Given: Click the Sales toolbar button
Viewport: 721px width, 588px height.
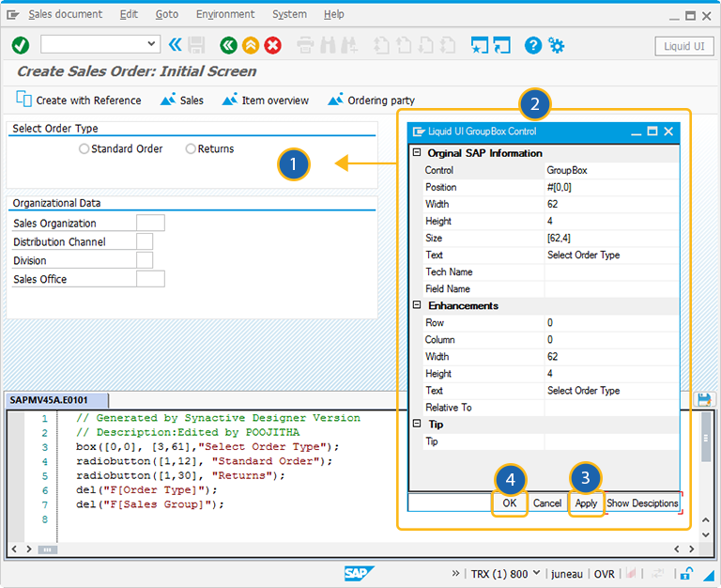Looking at the screenshot, I should pyautogui.click(x=181, y=100).
